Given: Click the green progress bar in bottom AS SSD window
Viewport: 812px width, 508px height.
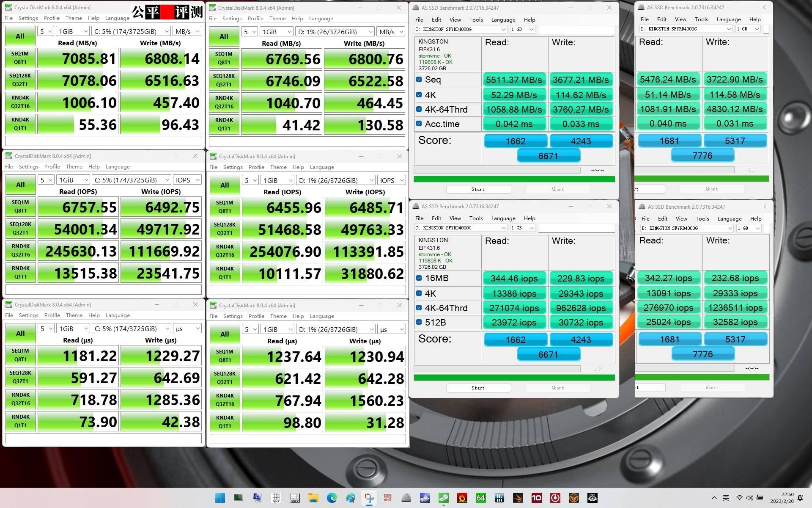Looking at the screenshot, I should tap(514, 378).
